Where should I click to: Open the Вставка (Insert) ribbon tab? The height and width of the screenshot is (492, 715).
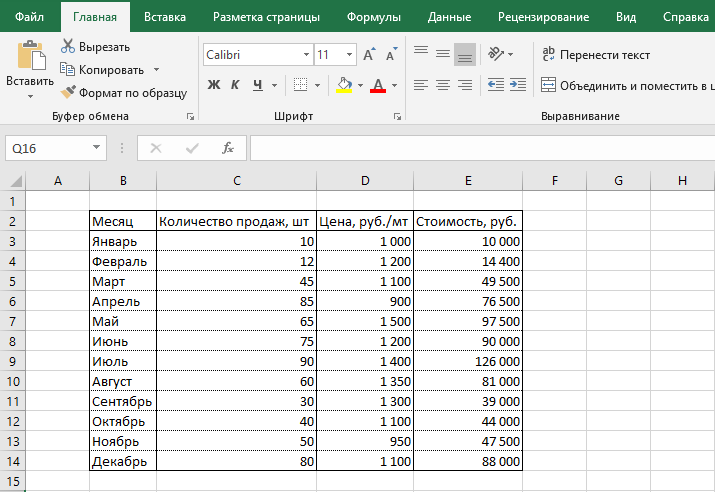pos(164,17)
